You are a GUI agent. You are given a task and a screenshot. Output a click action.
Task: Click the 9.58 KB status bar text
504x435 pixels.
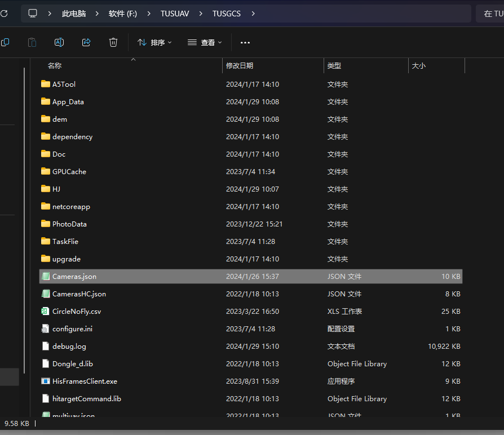pyautogui.click(x=17, y=423)
